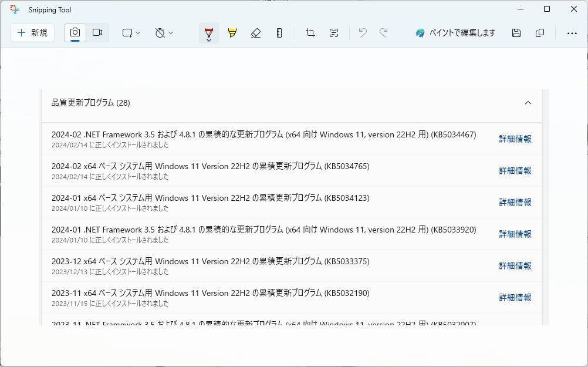
Task: Toggle the ruler tool
Action: click(x=279, y=33)
